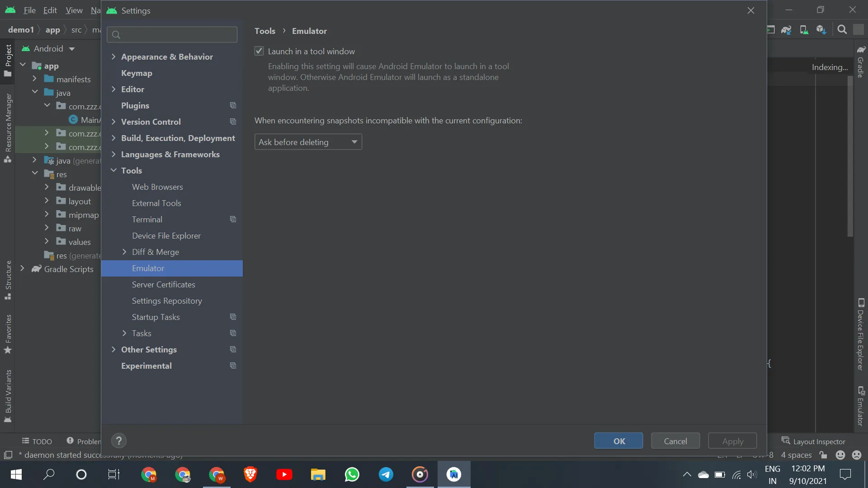Screen dimensions: 868x488
Task: Open Telegram from the taskbar
Action: (386, 474)
